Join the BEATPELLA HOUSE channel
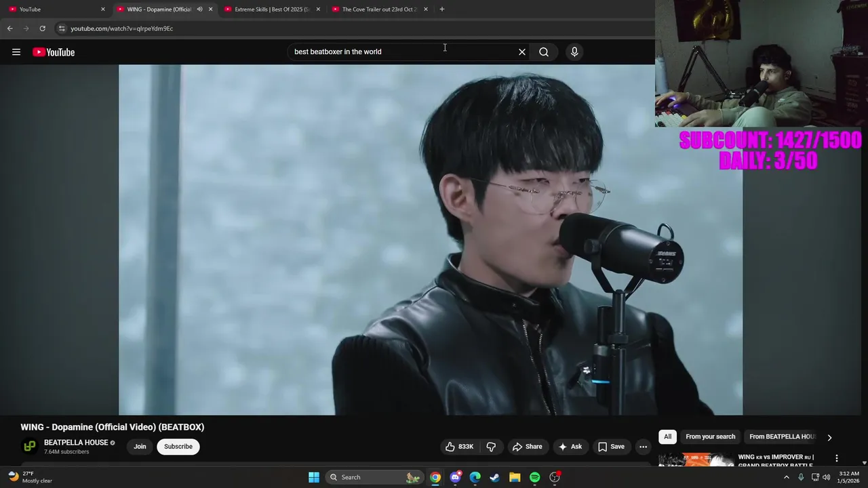868x488 pixels. 140,447
